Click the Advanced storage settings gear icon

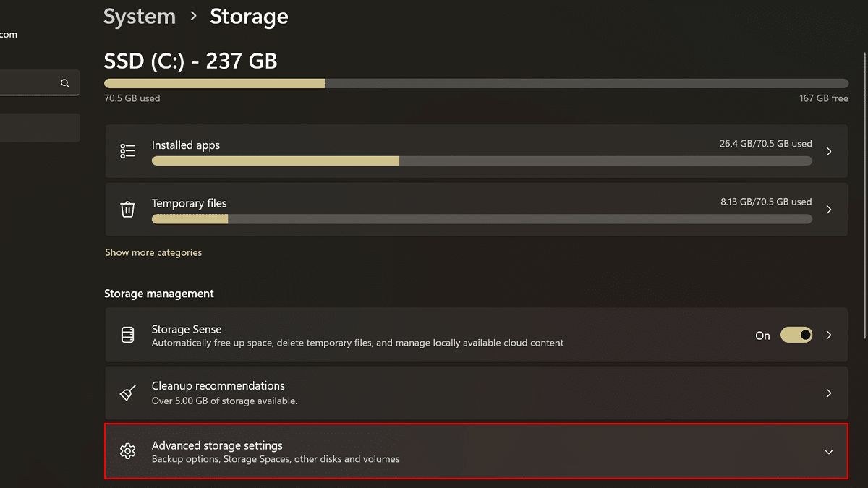128,451
